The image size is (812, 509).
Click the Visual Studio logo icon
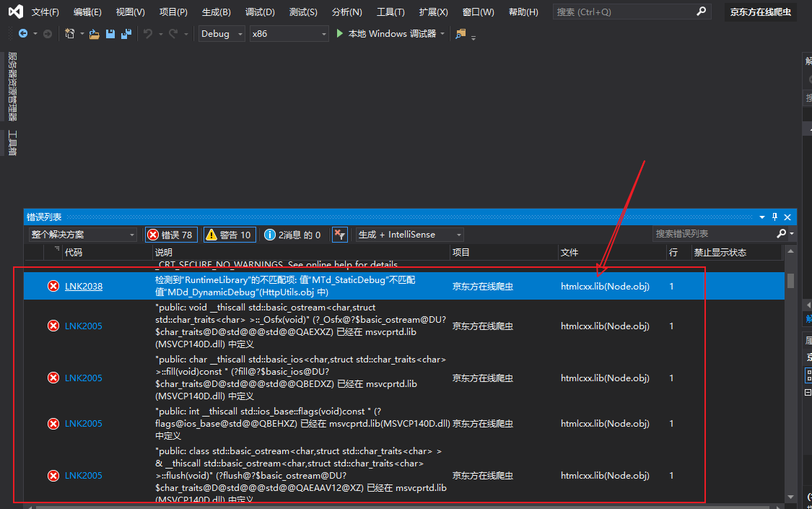(16, 12)
